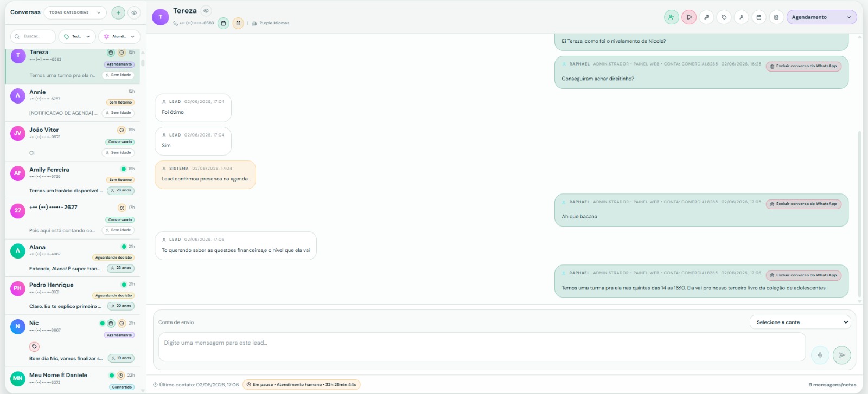868x394 pixels.
Task: Click the 'Lead confirmou presenca na agenda' system note
Action: pos(205,175)
